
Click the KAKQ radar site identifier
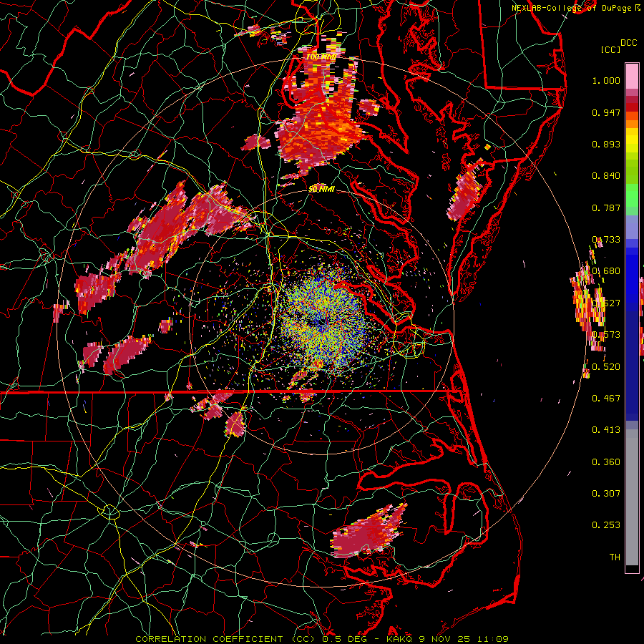(399, 639)
